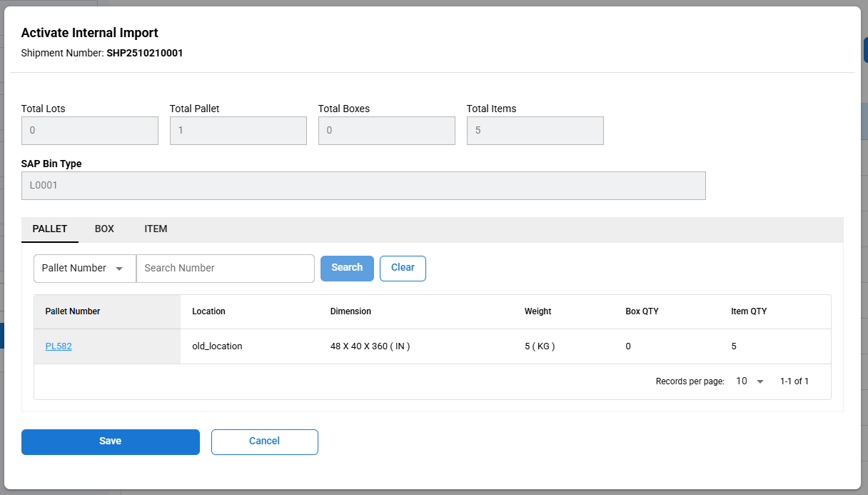Expand the Pallet Number search type dropdown
The image size is (868, 495).
(84, 269)
